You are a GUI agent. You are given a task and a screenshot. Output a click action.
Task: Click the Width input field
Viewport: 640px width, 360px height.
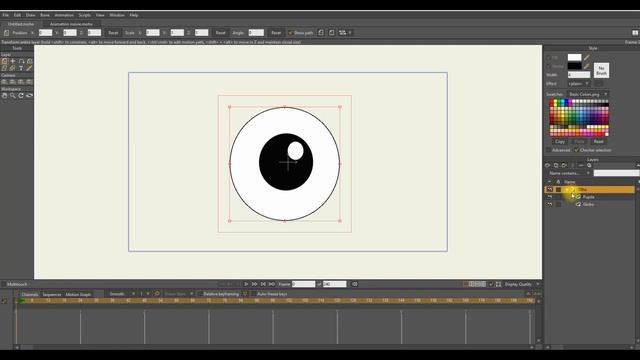tap(579, 75)
